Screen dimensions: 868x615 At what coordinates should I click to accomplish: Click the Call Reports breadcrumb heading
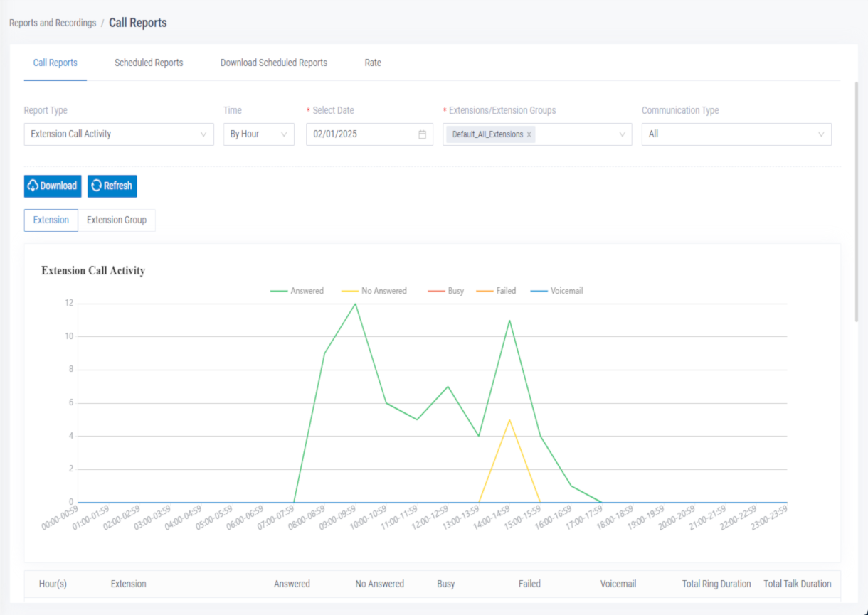138,23
